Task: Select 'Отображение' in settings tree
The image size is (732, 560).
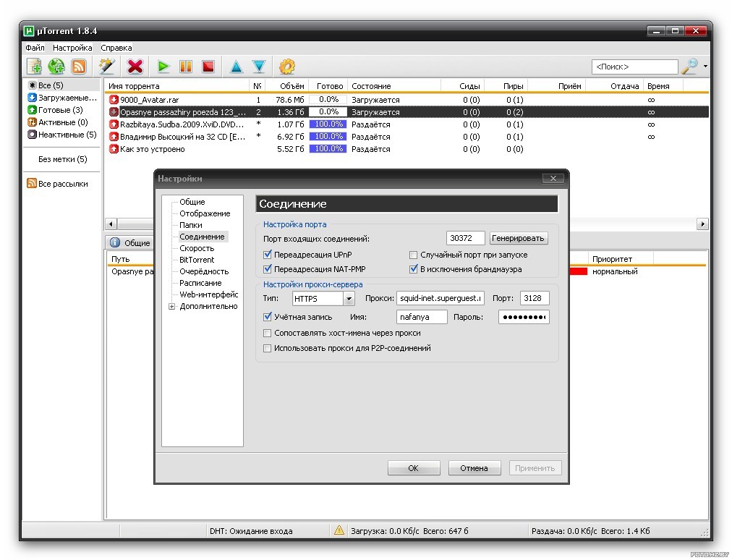Action: [x=205, y=213]
